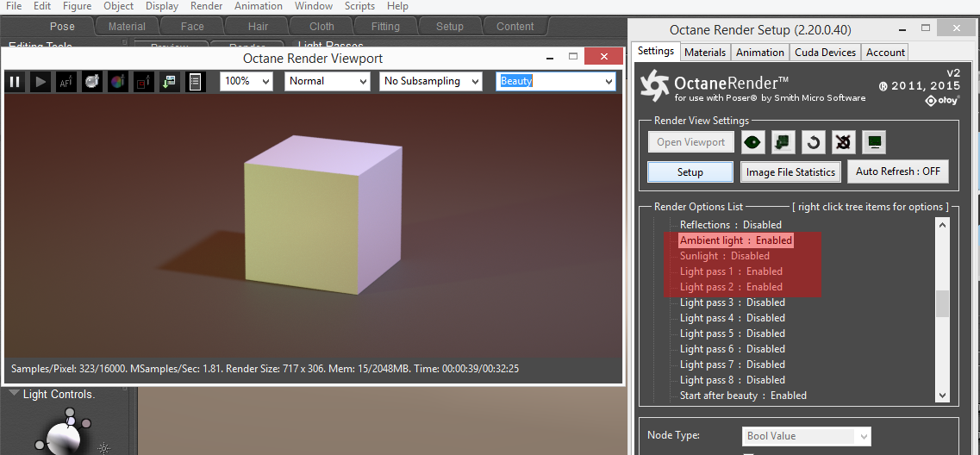This screenshot has width=980, height=455.
Task: Click the crossed-out refresh icon
Action: point(844,142)
